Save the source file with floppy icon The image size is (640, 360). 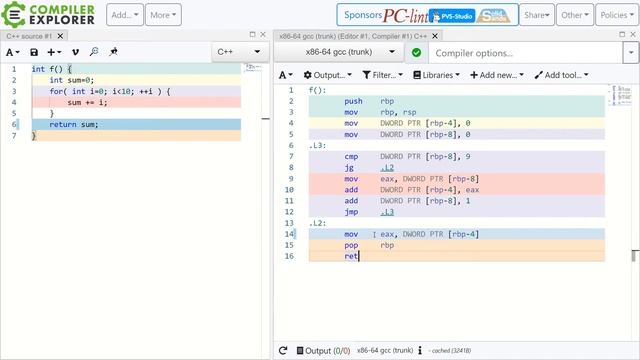click(x=34, y=52)
